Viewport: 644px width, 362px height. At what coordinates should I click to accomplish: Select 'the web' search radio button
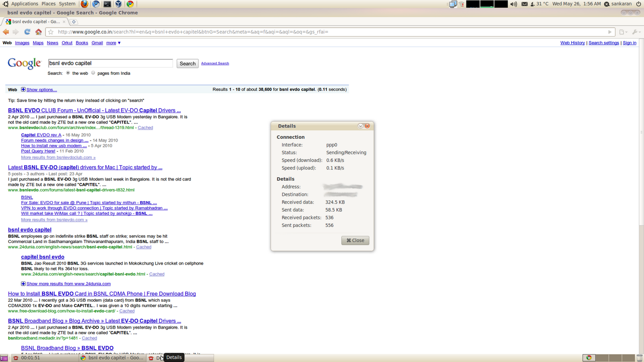click(68, 73)
